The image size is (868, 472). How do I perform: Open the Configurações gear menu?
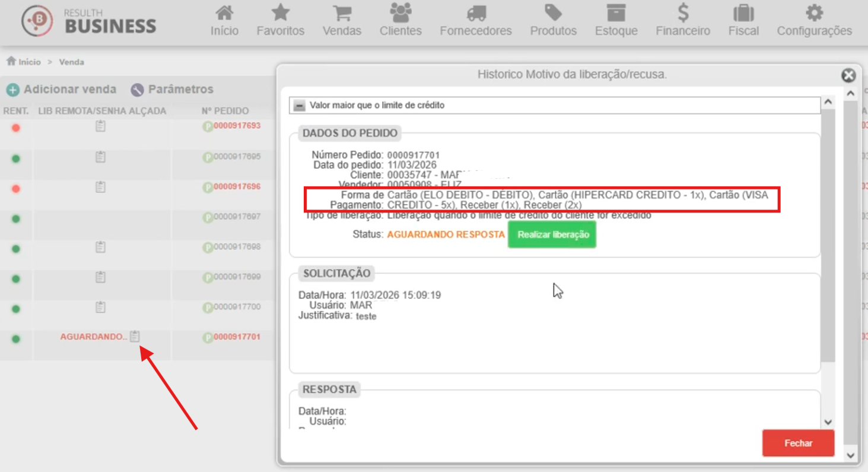(x=814, y=20)
